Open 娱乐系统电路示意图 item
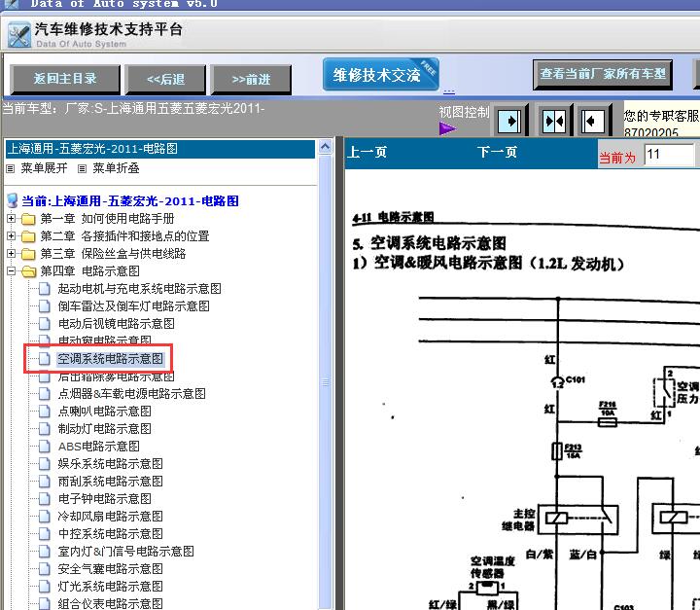This screenshot has width=700, height=610. tap(110, 463)
